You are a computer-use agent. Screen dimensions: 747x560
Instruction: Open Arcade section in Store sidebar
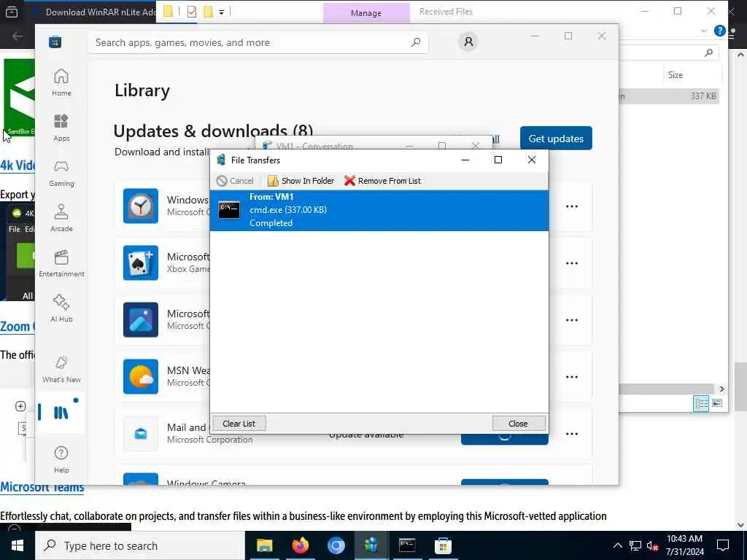coord(61,218)
